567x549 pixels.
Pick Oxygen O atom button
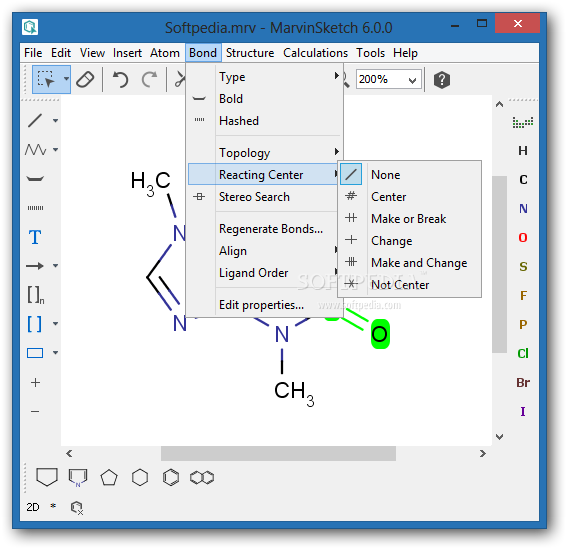(x=523, y=237)
